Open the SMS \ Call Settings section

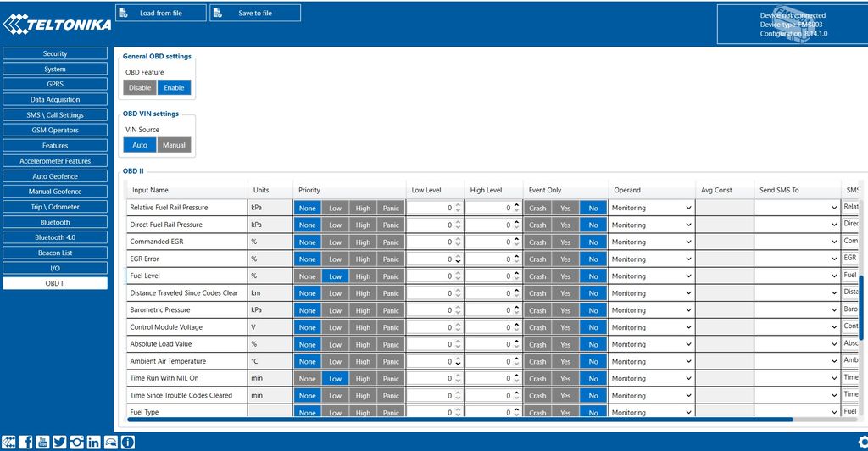pyautogui.click(x=55, y=115)
